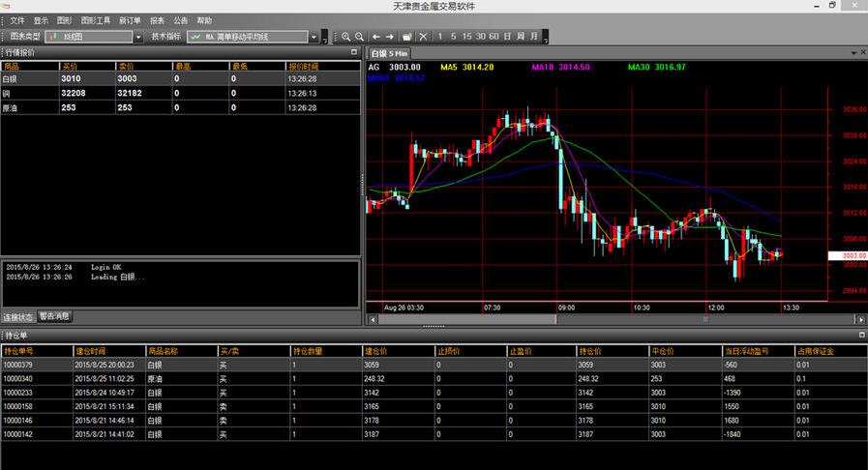This screenshot has width=868, height=470.
Task: Click the zoom in magnifier icon
Action: pyautogui.click(x=345, y=37)
